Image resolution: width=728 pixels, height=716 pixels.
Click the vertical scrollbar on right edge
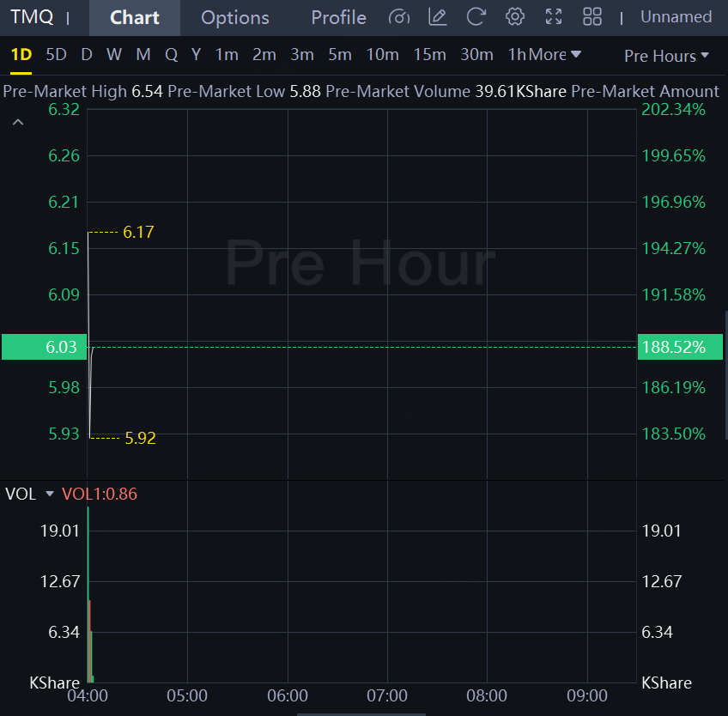726,375
